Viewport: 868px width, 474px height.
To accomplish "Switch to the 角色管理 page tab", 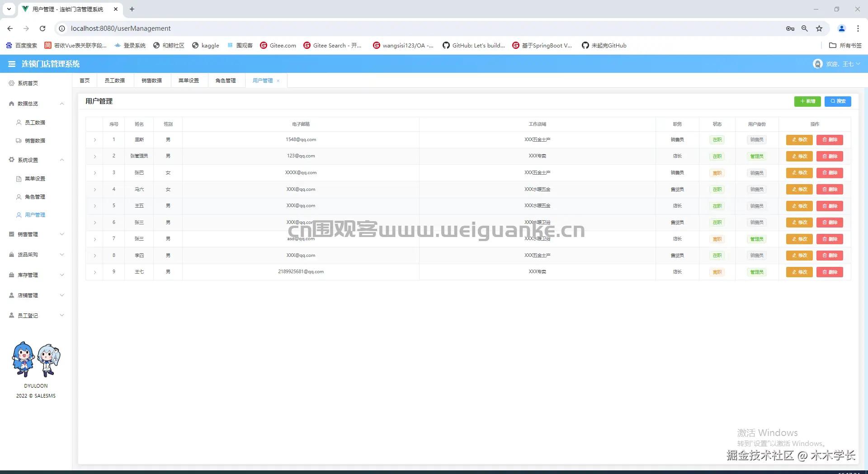I will click(226, 81).
